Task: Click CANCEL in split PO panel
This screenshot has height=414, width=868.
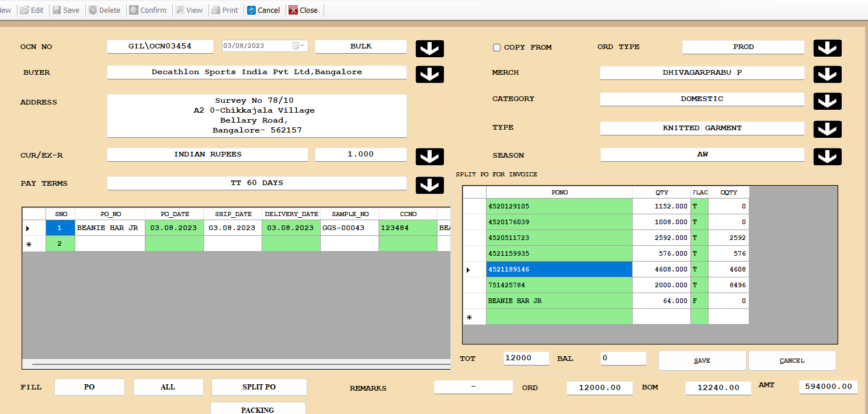Action: 791,360
